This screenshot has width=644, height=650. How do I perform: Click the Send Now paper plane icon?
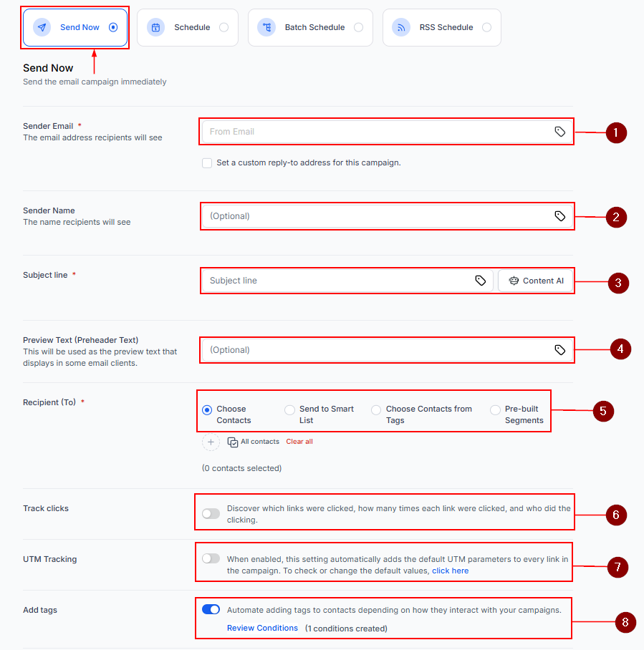(x=42, y=27)
